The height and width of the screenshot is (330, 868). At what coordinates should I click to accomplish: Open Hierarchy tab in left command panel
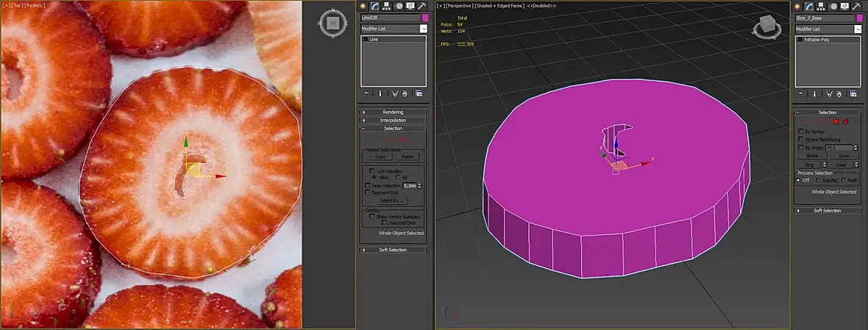(x=386, y=6)
